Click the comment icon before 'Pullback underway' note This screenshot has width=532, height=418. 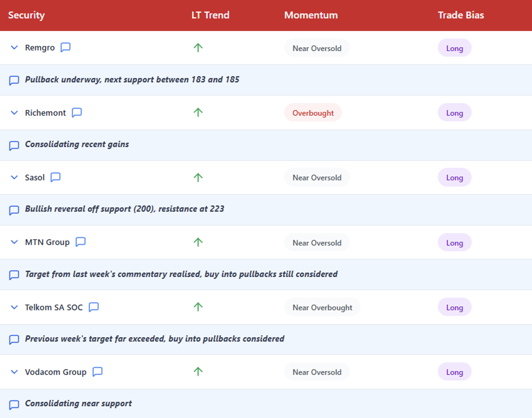14,80
